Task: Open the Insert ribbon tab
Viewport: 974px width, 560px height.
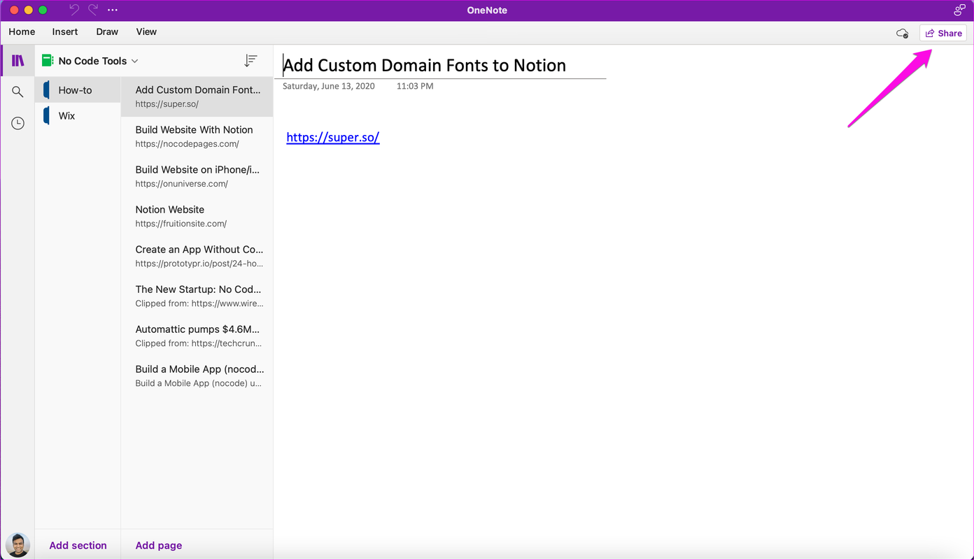Action: coord(65,31)
